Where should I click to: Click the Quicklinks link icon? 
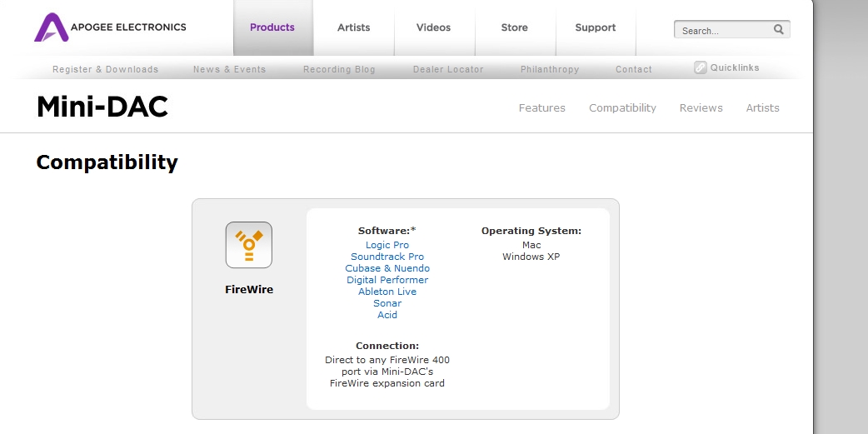pos(701,67)
